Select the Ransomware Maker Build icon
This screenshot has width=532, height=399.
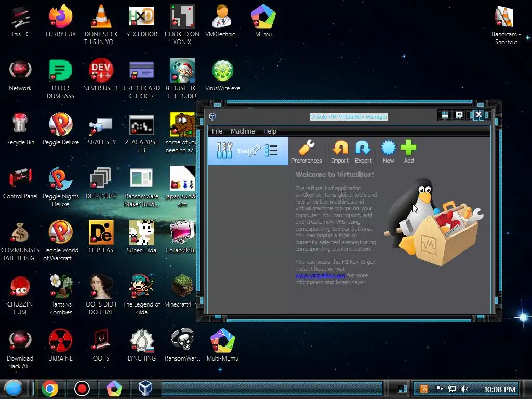[141, 187]
